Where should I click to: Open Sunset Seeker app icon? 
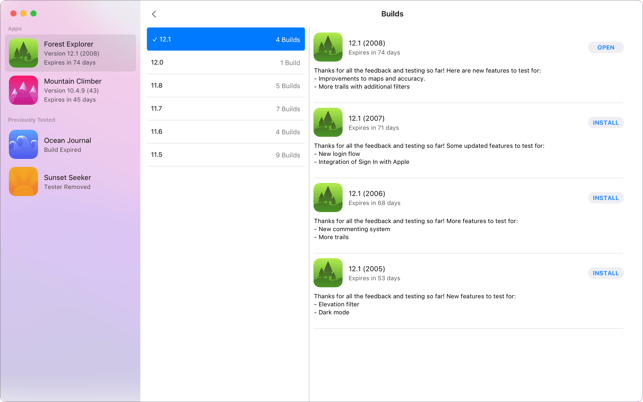pos(23,181)
